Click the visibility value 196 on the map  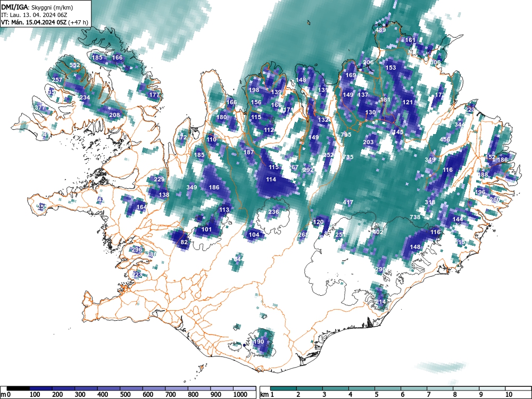click(480, 192)
